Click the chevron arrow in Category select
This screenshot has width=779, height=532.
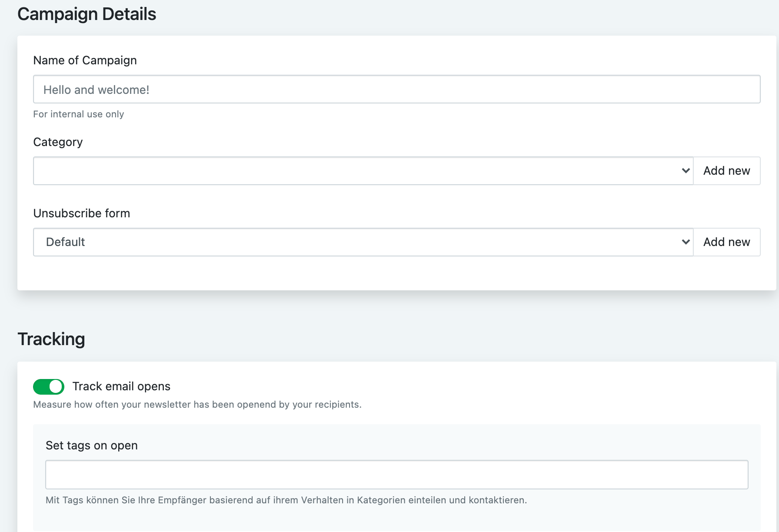tap(686, 171)
